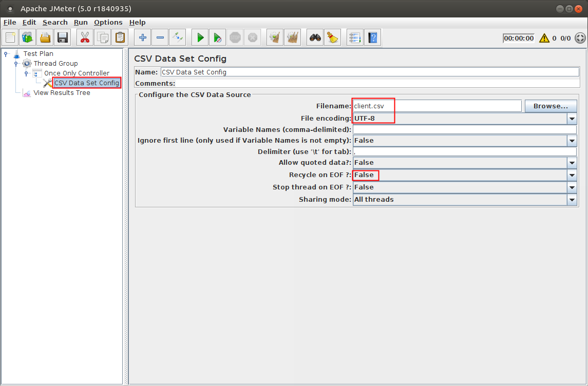The width and height of the screenshot is (588, 386).
Task: Open the Sharing mode dropdown
Action: pos(572,200)
